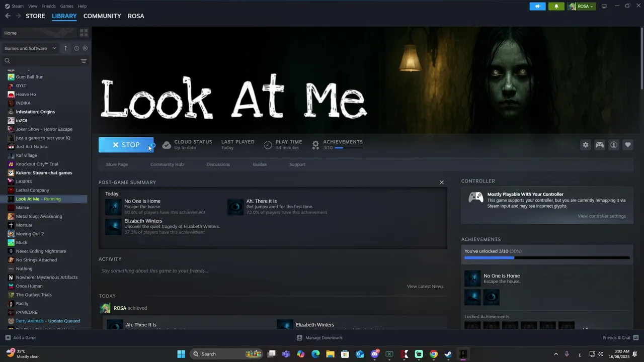The height and width of the screenshot is (362, 644).
Task: Open advanced library filter options
Action: click(84, 61)
